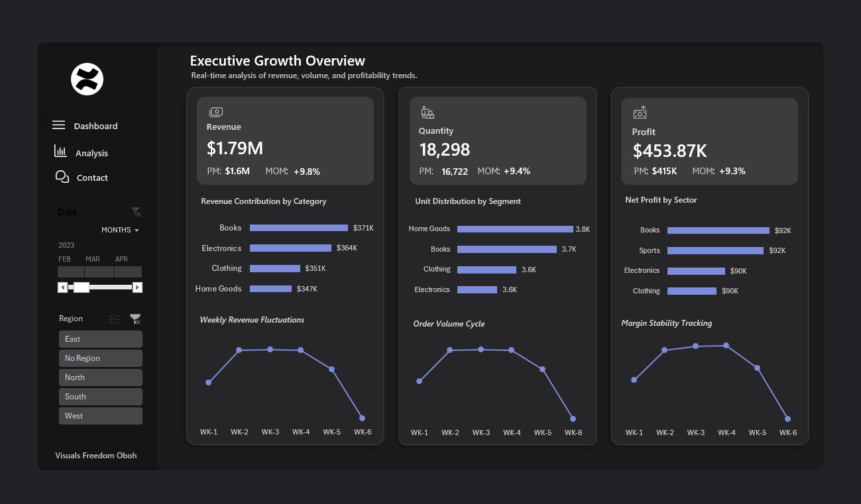The image size is (861, 504).
Task: Click the Clothing bar in Net Profit chart
Action: click(692, 291)
